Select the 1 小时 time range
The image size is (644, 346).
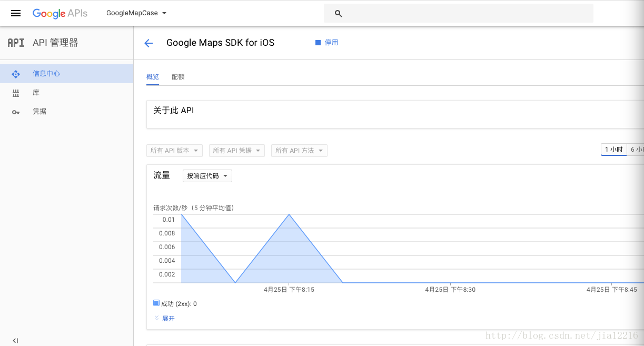coord(614,150)
